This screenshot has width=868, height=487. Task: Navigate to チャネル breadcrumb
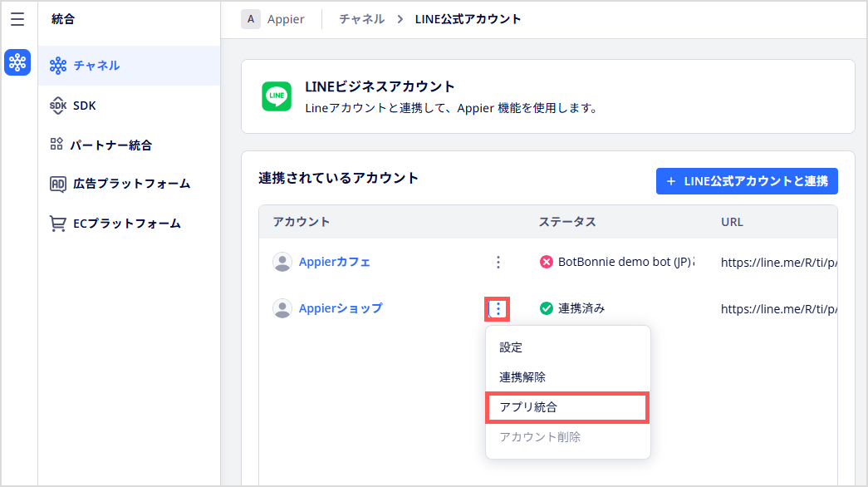[361, 19]
